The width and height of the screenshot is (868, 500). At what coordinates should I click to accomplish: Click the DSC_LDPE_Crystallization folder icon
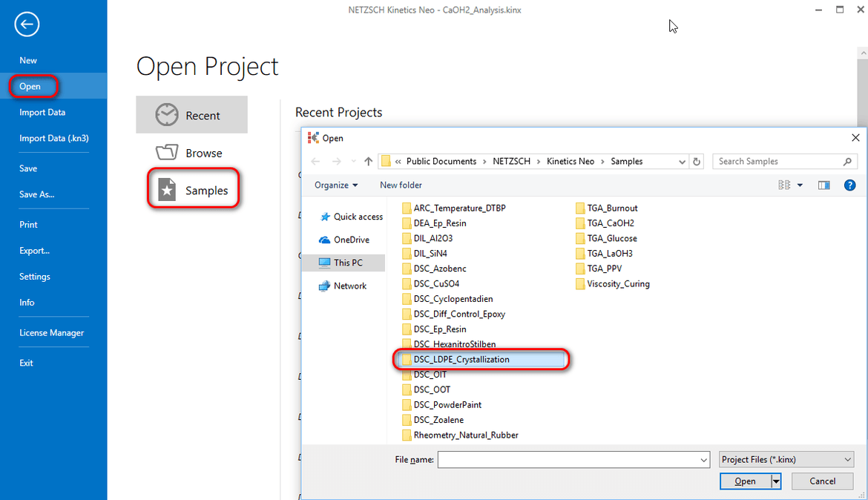407,359
